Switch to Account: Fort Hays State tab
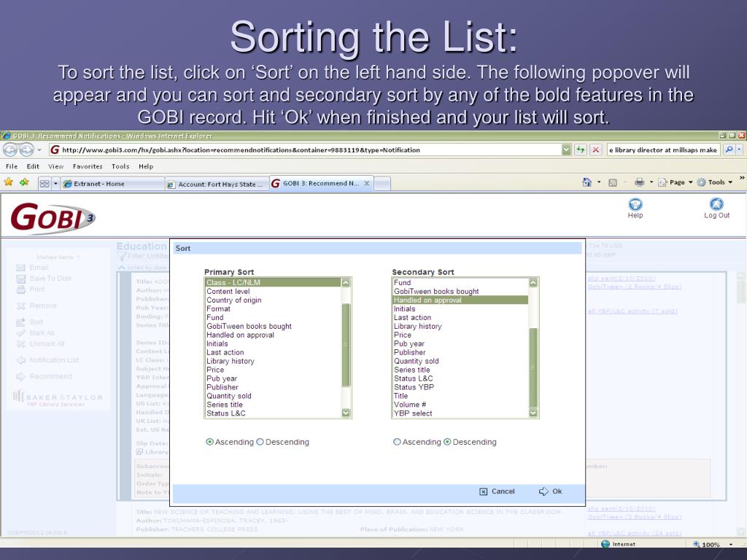Image resolution: width=747 pixels, height=560 pixels. coord(217,184)
